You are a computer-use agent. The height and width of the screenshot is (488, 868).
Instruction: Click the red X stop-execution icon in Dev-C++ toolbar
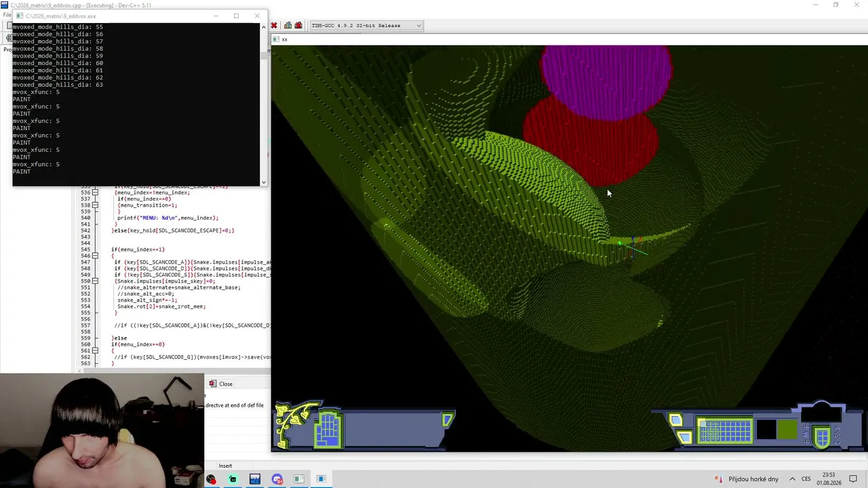click(274, 26)
